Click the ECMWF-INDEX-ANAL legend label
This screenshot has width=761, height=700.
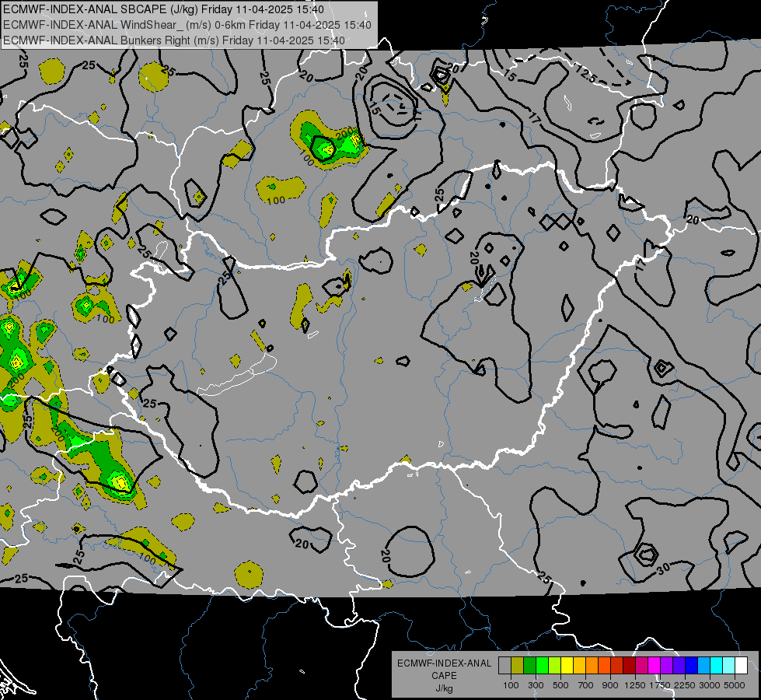click(444, 663)
